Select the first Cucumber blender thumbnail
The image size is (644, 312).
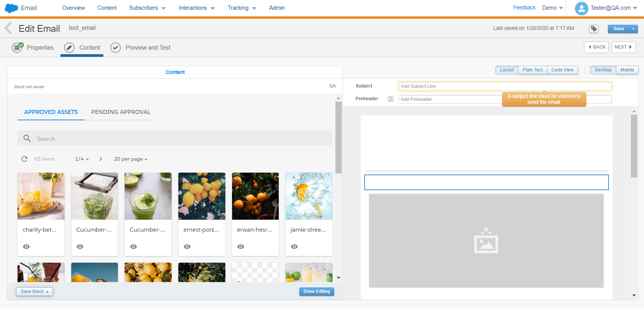coord(94,196)
